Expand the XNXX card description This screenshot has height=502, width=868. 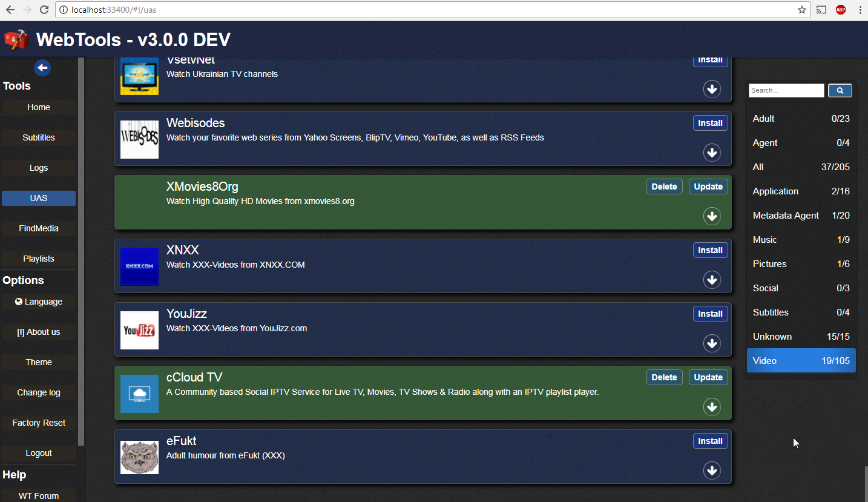711,280
